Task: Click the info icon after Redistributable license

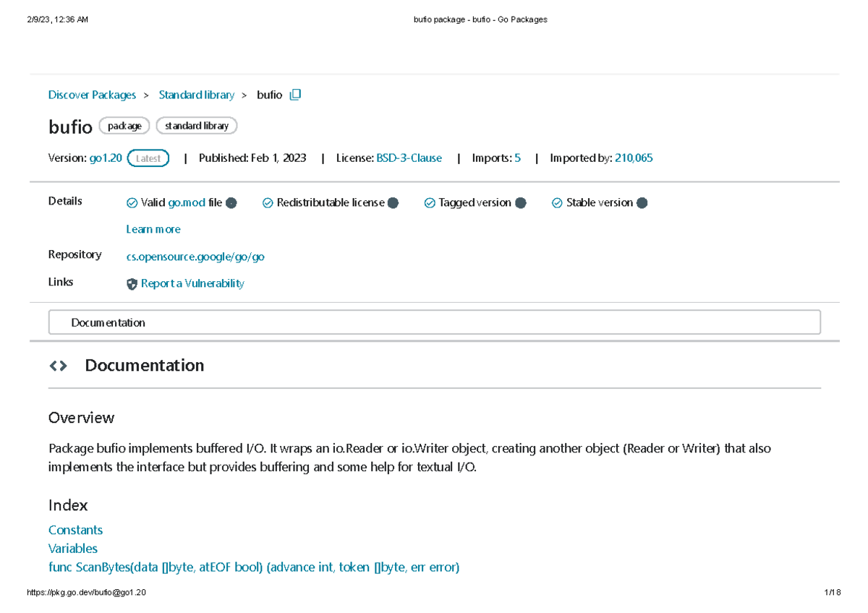Action: pyautogui.click(x=393, y=202)
